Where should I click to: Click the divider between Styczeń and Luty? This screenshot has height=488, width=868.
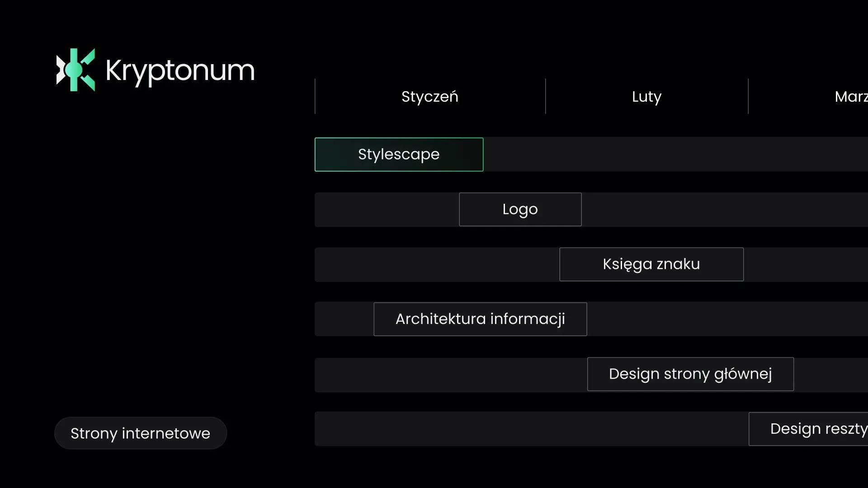[546, 96]
